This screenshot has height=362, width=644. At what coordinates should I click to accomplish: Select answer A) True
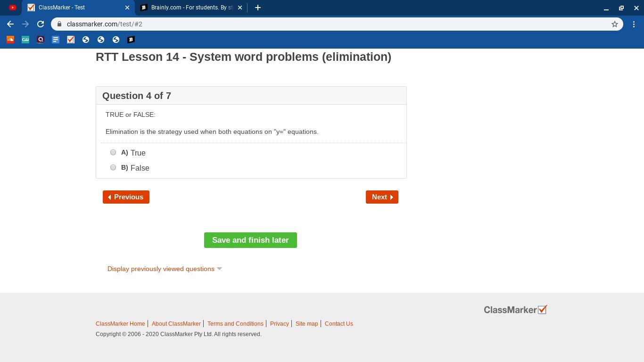[113, 152]
